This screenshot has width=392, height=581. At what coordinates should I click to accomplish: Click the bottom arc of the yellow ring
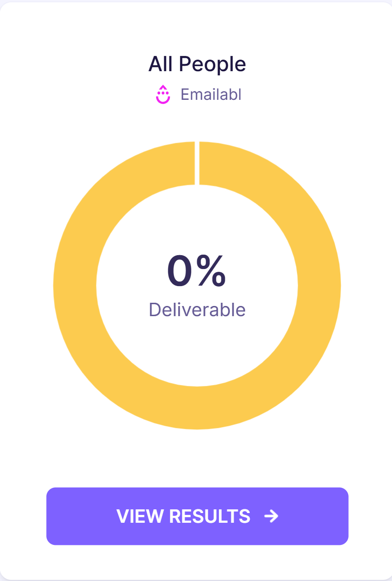click(197, 408)
